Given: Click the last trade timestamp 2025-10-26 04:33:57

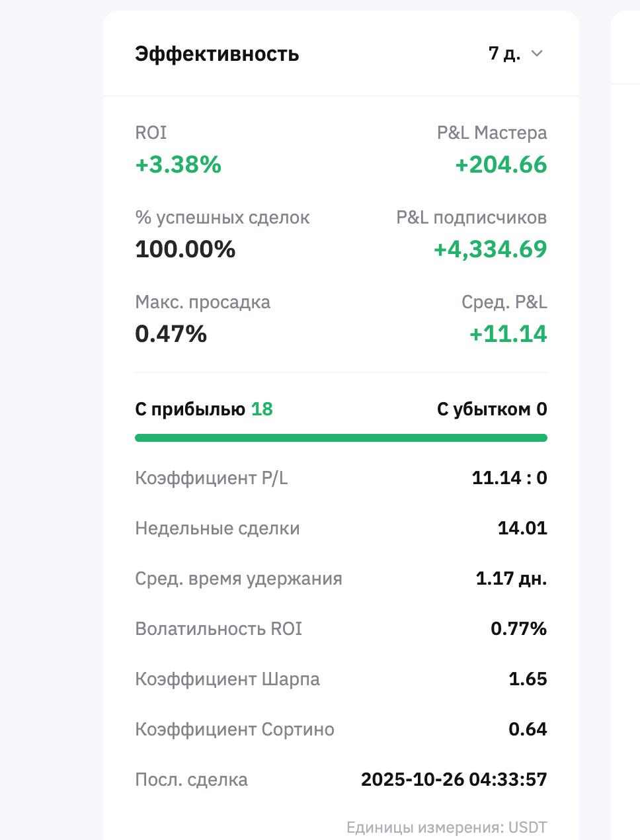Looking at the screenshot, I should (x=454, y=779).
